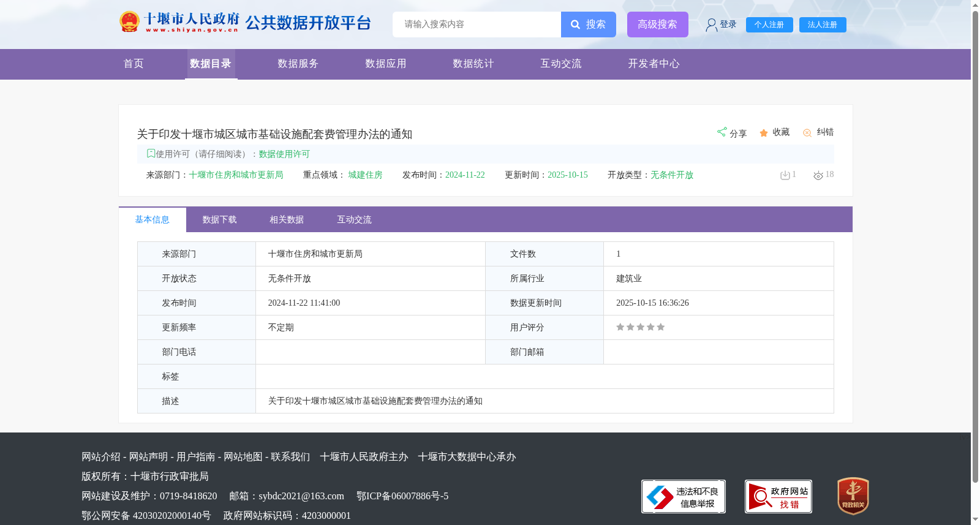
Task: Click the share icon beside 分享
Action: 722,132
